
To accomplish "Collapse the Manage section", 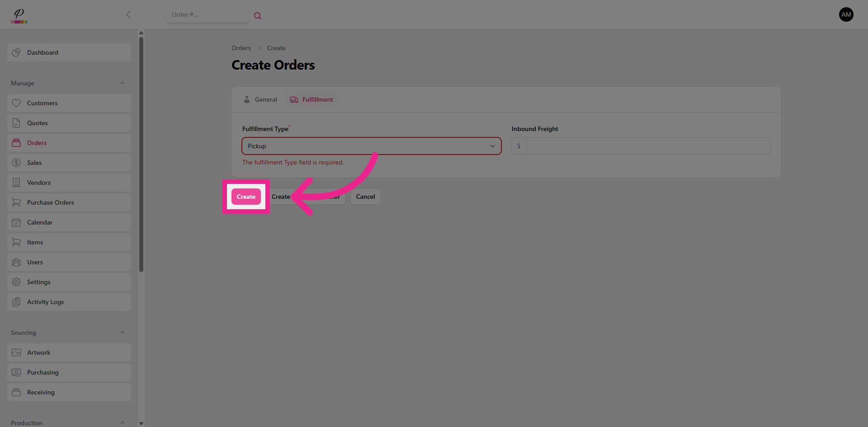I will pyautogui.click(x=122, y=83).
